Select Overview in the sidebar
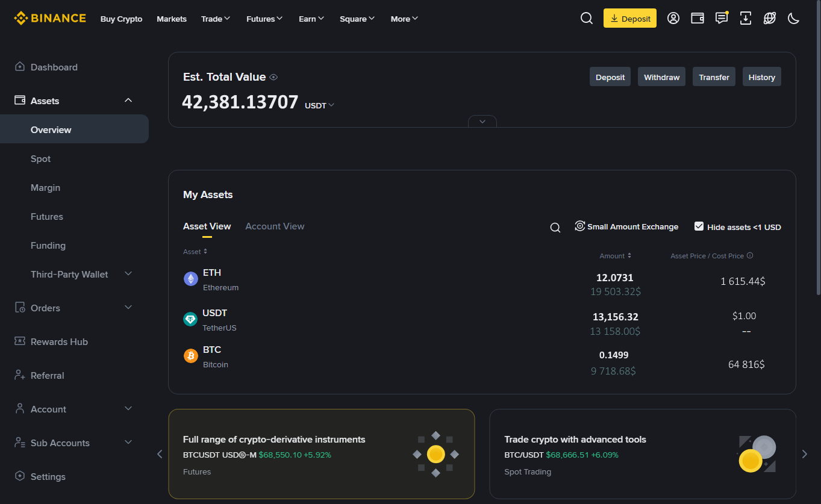The height and width of the screenshot is (504, 821). [x=74, y=129]
